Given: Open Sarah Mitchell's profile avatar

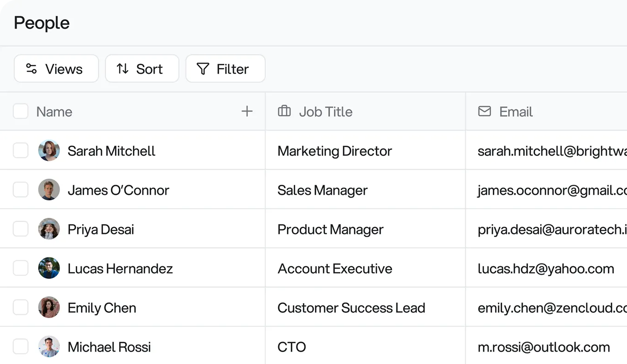Looking at the screenshot, I should coord(49,150).
